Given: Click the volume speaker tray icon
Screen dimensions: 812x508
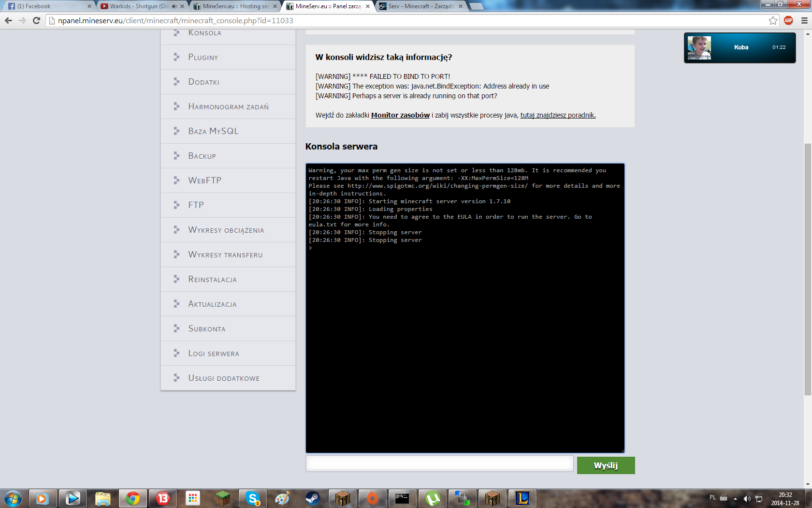Looking at the screenshot, I should pos(747,499).
